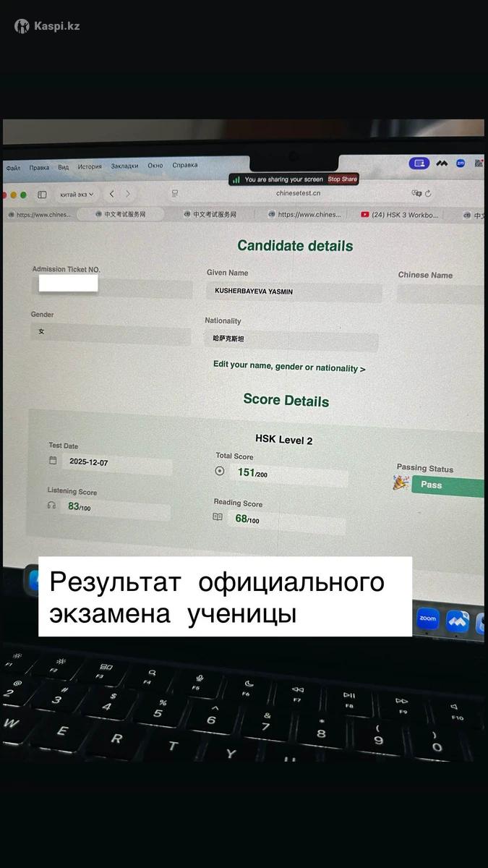Screen dimensions: 488x868
Task: Go back with the back arrow
Action: 111,194
